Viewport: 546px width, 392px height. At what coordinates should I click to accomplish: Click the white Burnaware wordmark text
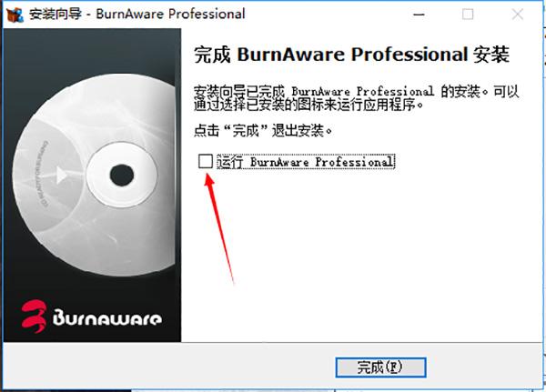click(x=106, y=317)
